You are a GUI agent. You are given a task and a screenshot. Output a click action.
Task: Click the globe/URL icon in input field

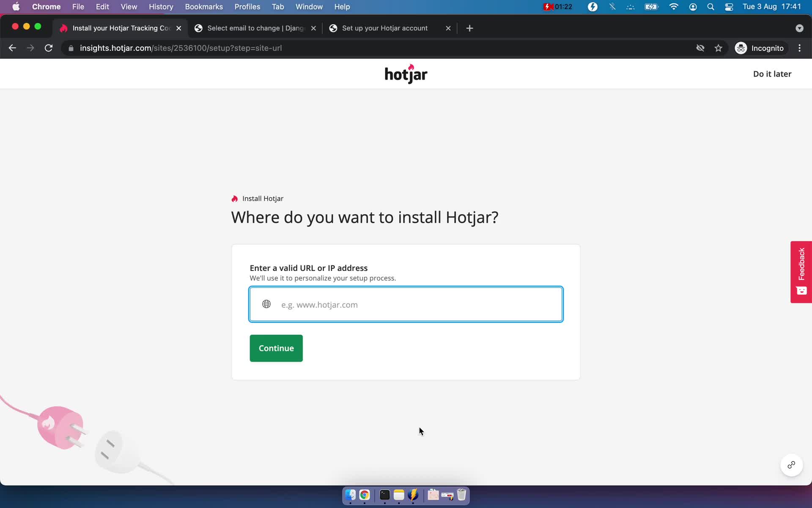[266, 304]
